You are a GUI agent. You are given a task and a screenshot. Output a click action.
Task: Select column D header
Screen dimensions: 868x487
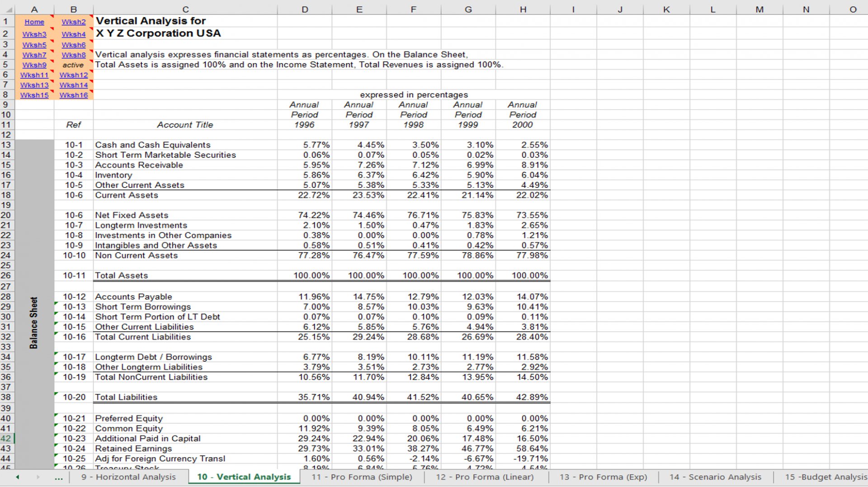305,9
